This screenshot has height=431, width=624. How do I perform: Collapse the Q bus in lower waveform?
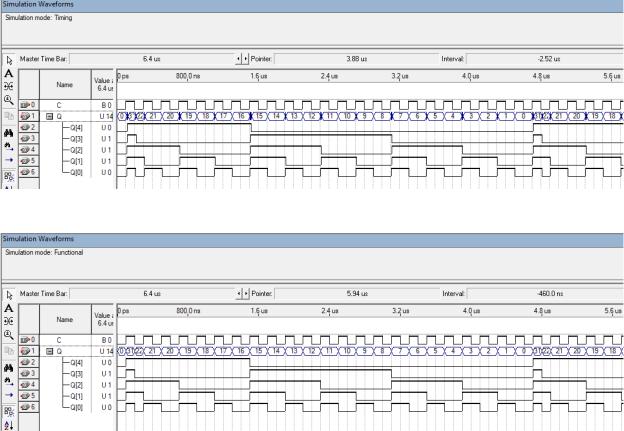coord(49,351)
